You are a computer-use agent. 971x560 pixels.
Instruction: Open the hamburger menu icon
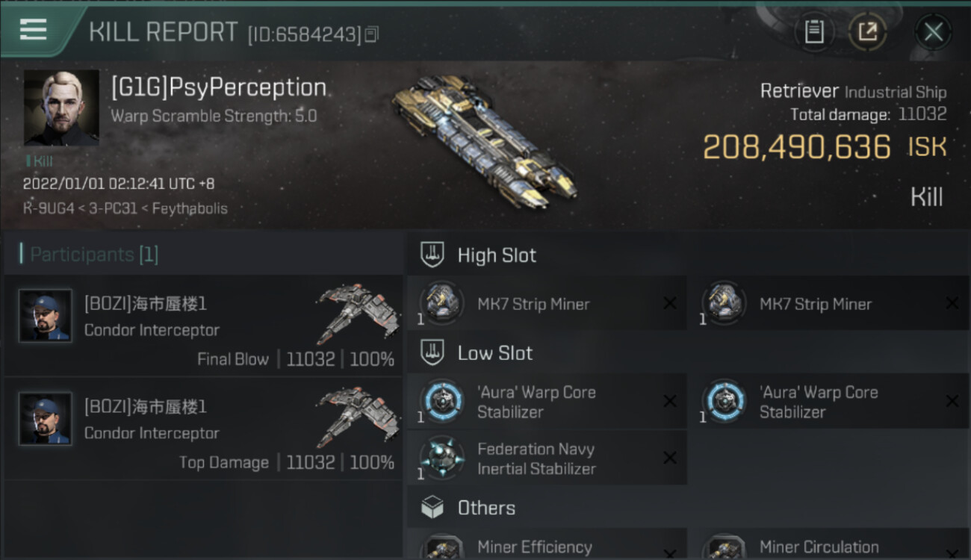click(x=33, y=30)
